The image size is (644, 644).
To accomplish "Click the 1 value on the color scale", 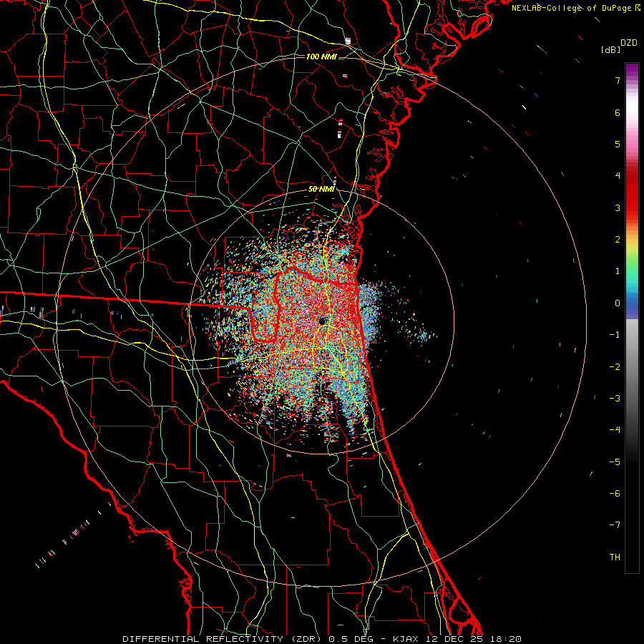I will coord(618,271).
